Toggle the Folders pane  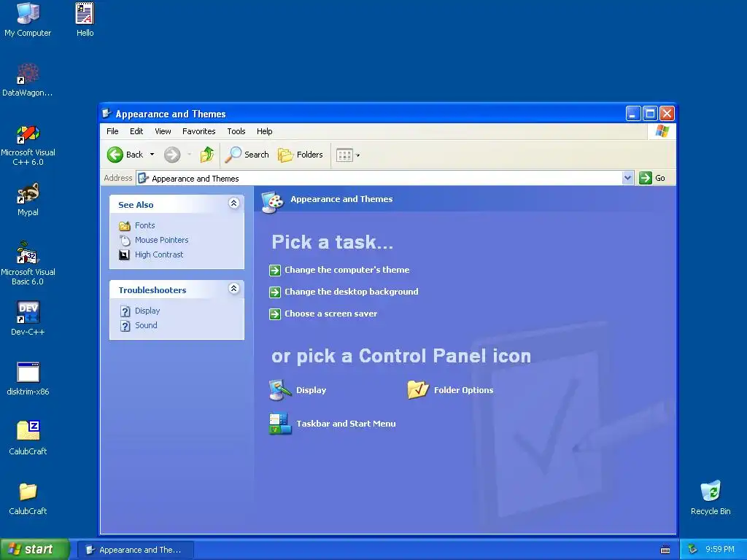coord(300,155)
